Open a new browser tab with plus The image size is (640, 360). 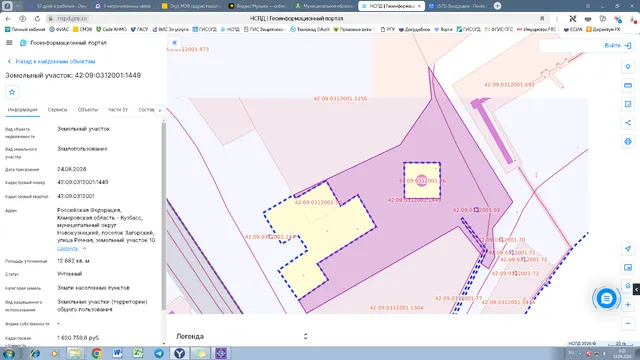[x=497, y=6]
